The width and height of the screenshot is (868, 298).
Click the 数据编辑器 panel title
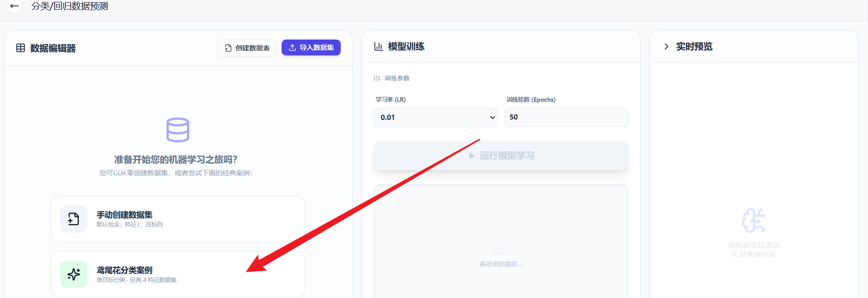pyautogui.click(x=53, y=48)
